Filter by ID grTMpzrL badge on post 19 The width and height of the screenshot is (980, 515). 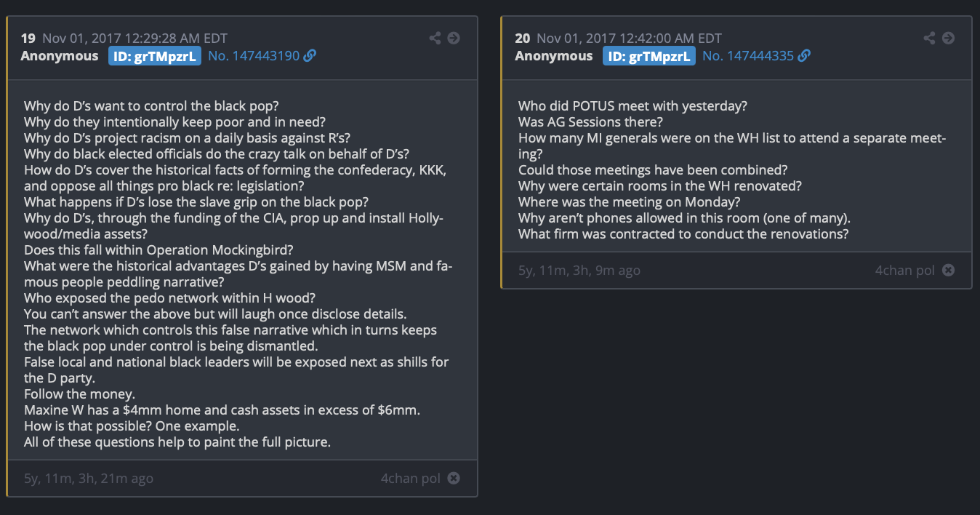155,56
